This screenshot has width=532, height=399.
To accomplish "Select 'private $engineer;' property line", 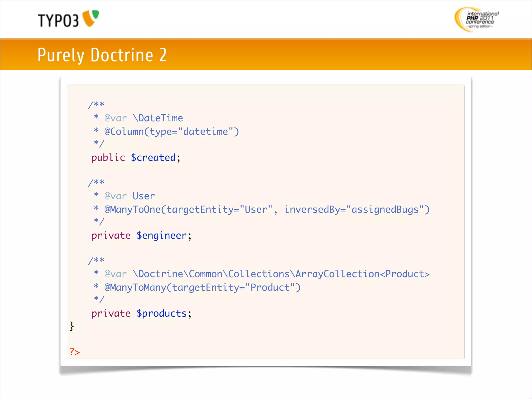I will (x=142, y=236).
